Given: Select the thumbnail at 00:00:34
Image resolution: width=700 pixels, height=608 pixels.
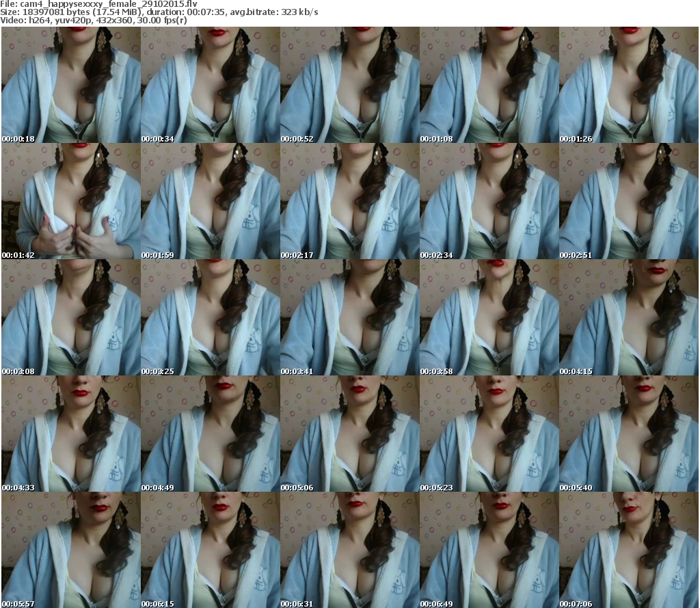Looking at the screenshot, I should point(211,85).
